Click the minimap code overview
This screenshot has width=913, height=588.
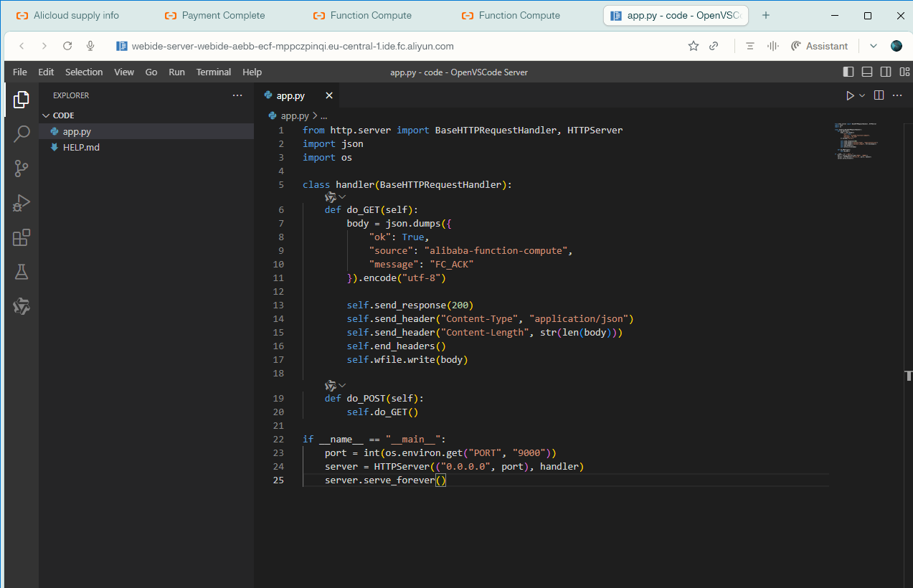point(858,142)
